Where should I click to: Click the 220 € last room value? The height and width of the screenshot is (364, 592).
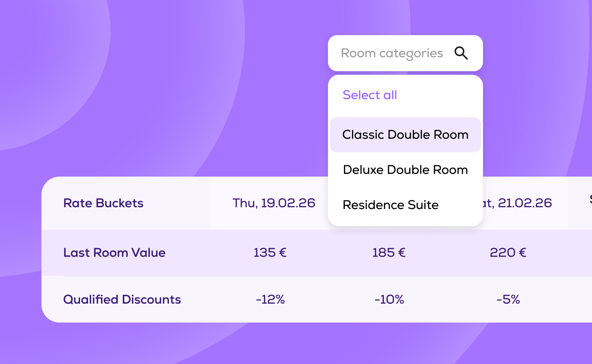pyautogui.click(x=508, y=253)
